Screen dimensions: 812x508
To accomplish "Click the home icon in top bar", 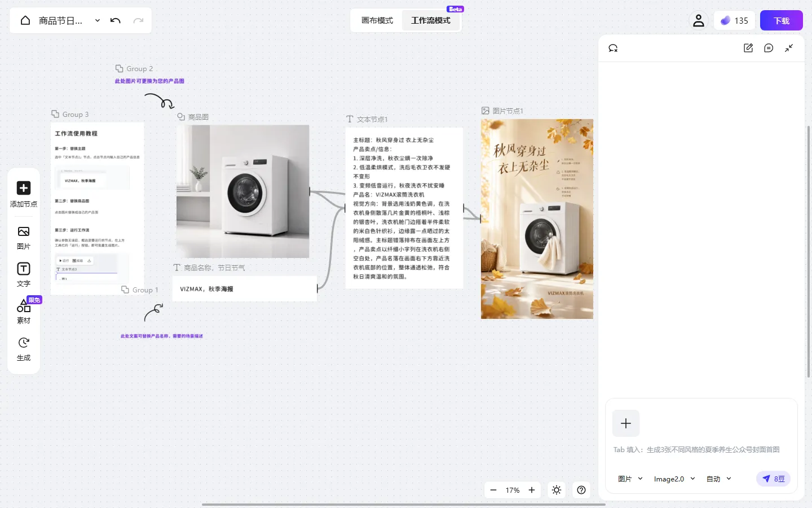I will pyautogui.click(x=25, y=20).
